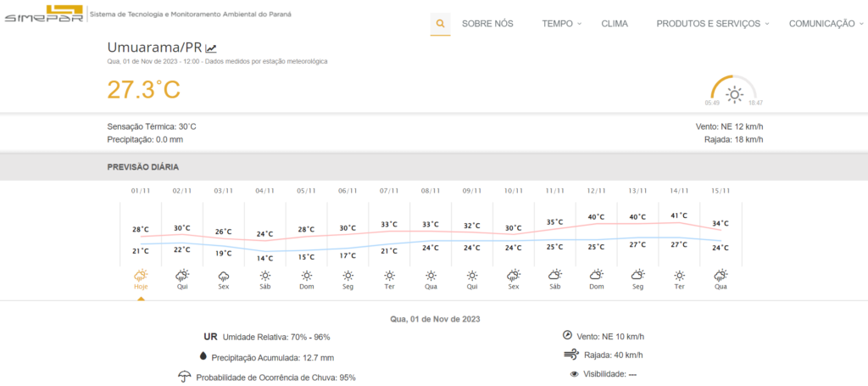
Task: Click the 14/11 date label
Action: point(679,191)
